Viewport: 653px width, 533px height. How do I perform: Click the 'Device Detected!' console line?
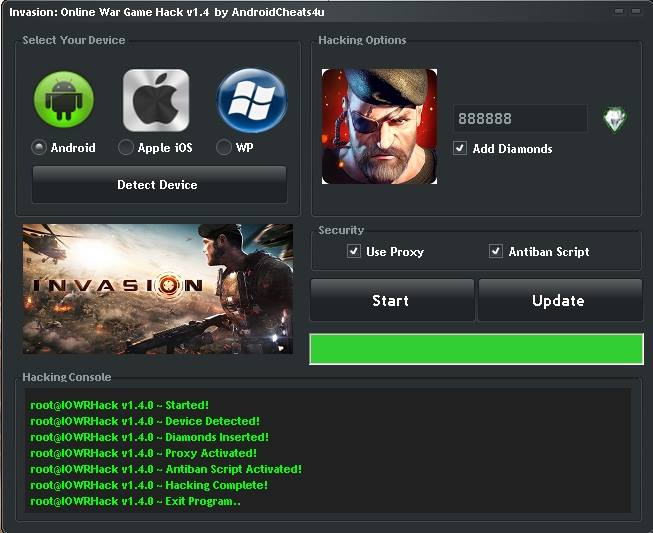coord(145,421)
